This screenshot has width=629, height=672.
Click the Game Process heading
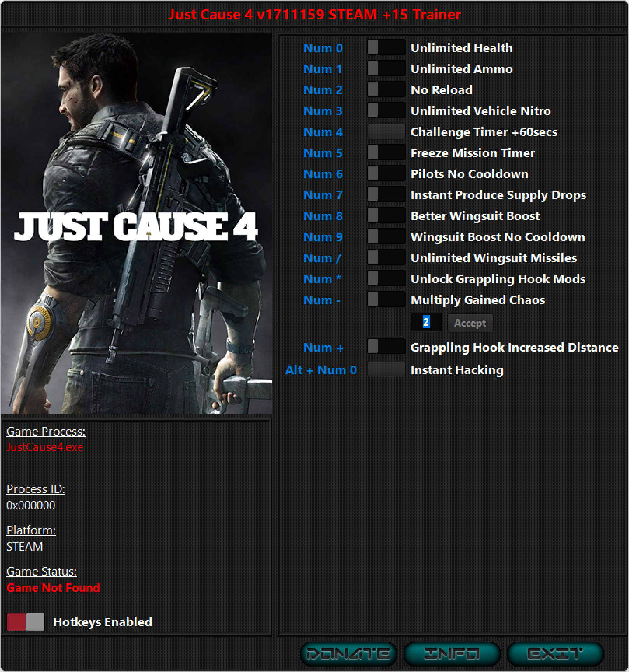pos(46,431)
